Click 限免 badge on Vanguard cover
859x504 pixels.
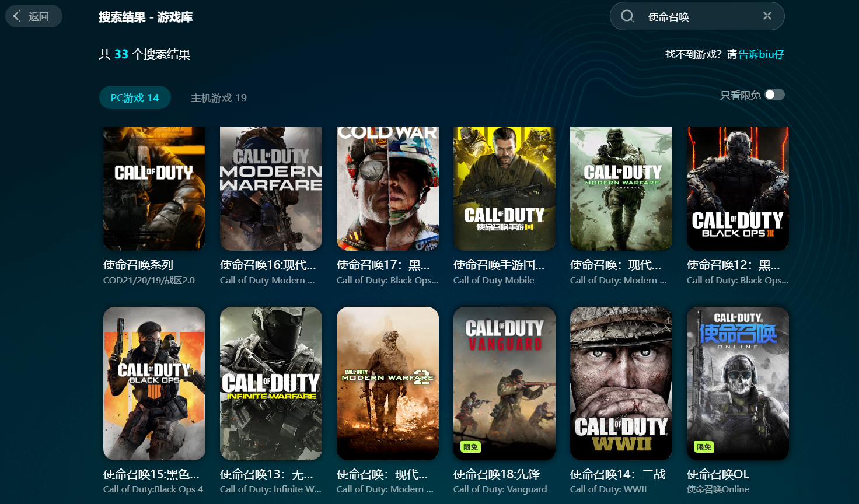470,447
